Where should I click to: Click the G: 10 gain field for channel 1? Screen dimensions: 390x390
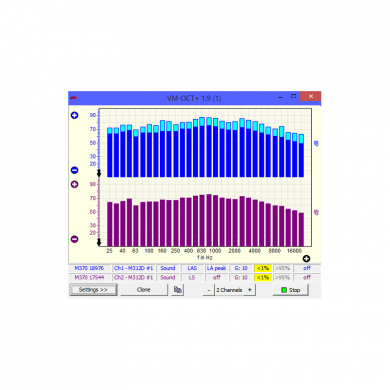pyautogui.click(x=241, y=268)
